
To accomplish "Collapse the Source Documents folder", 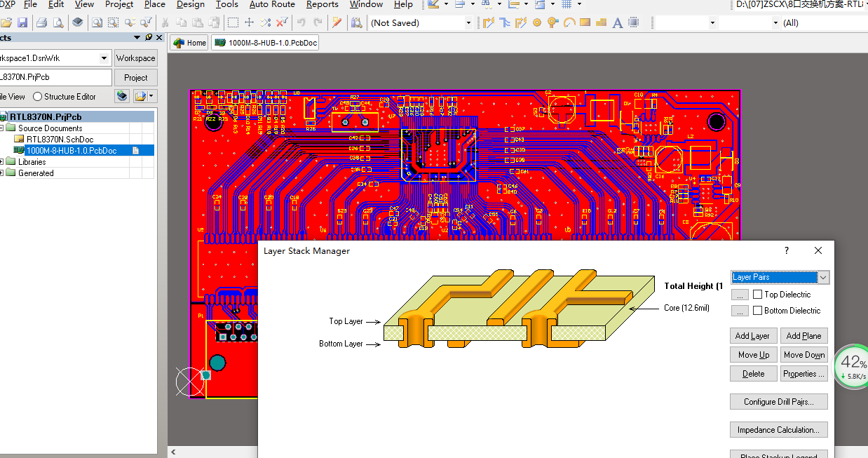I will 2,128.
